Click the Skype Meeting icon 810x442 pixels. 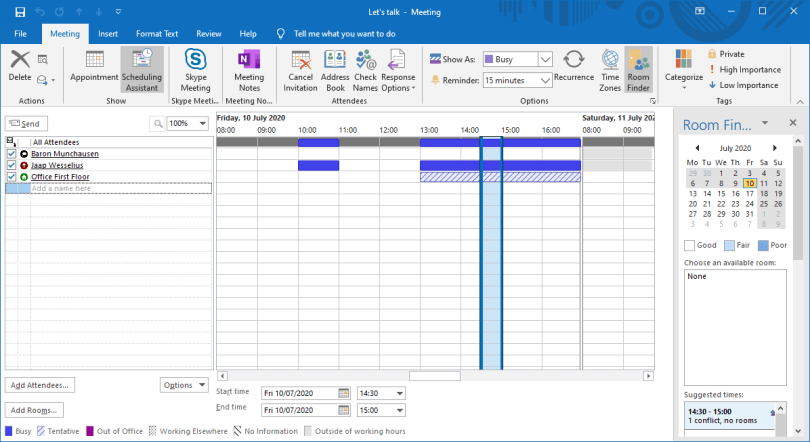[196, 69]
